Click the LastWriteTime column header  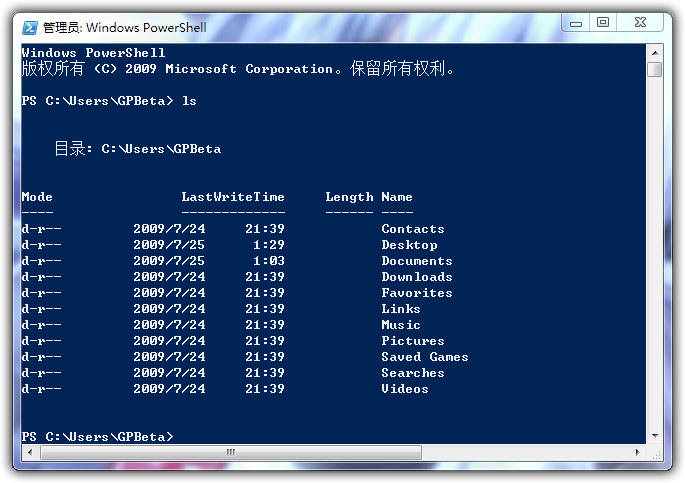coord(233,197)
